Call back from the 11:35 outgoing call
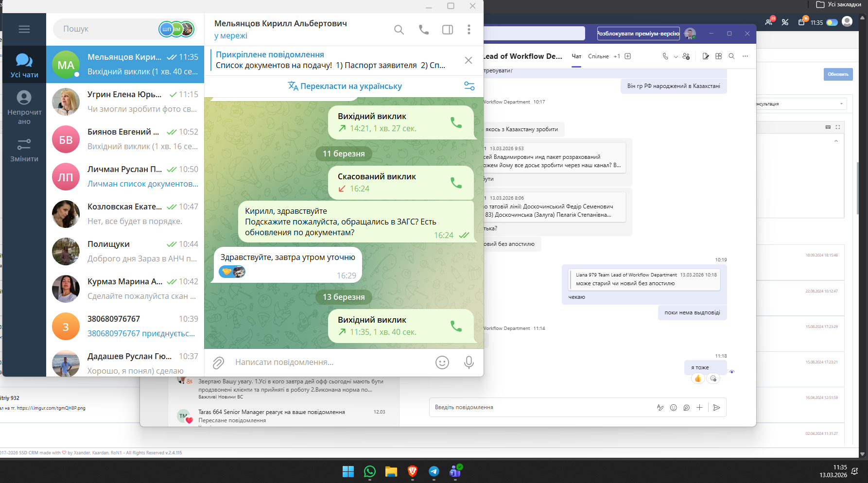The image size is (868, 483). (456, 326)
